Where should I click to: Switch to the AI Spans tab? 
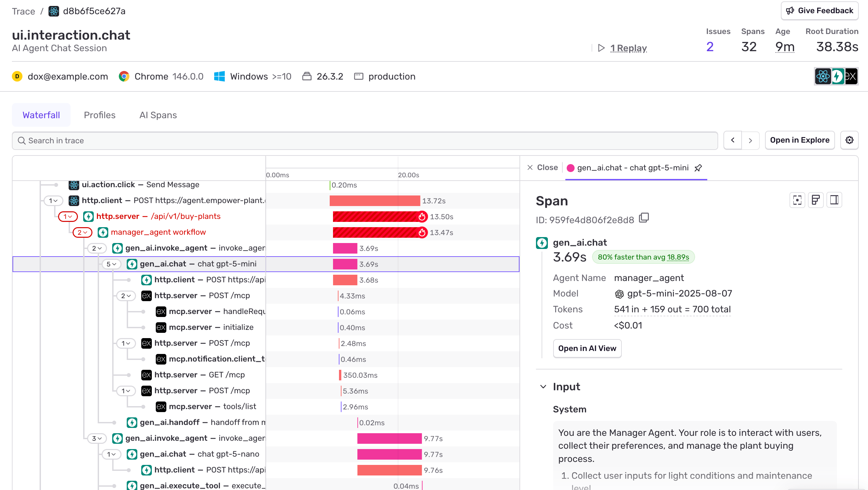coord(158,115)
